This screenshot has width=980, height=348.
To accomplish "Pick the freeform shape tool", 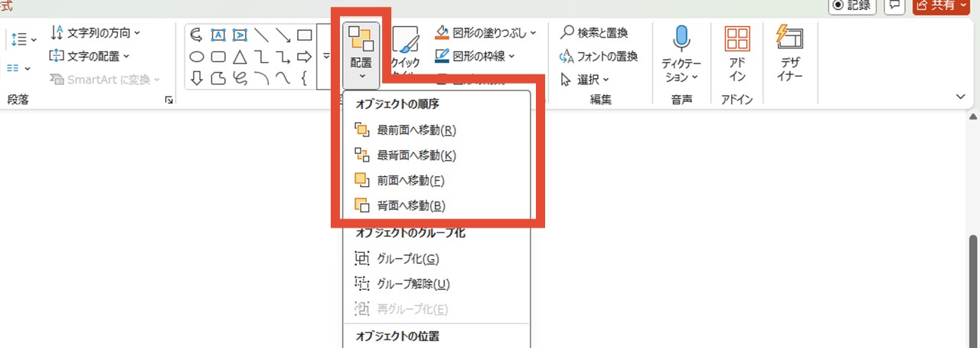I will point(218,77).
